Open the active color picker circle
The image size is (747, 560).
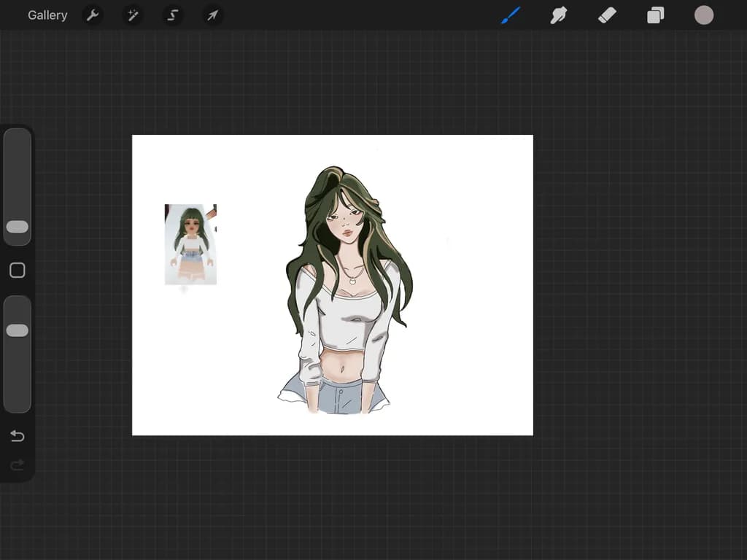tap(704, 15)
